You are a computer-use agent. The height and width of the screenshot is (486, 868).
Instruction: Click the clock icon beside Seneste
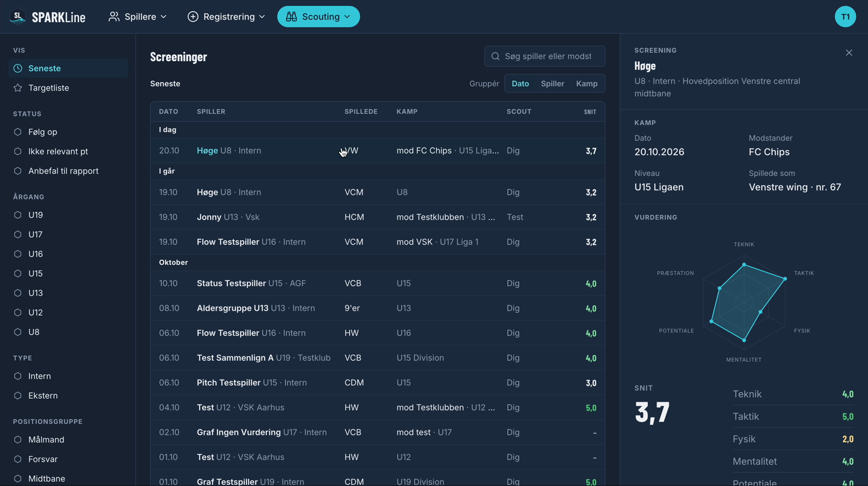coord(18,68)
